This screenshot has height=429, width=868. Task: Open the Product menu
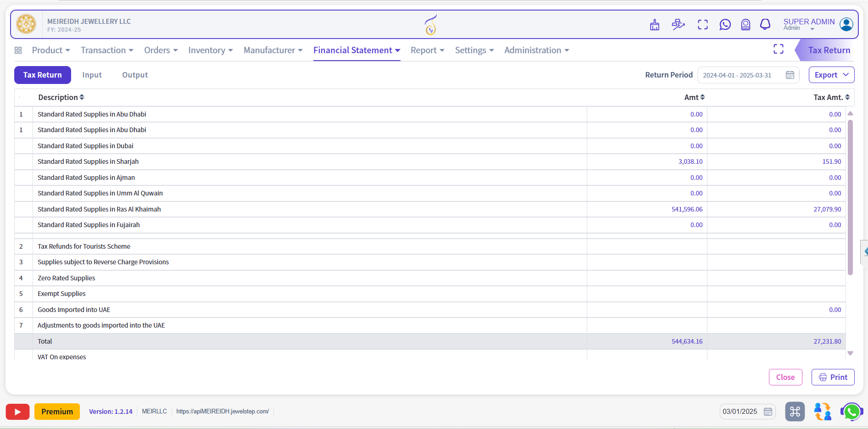pos(51,50)
